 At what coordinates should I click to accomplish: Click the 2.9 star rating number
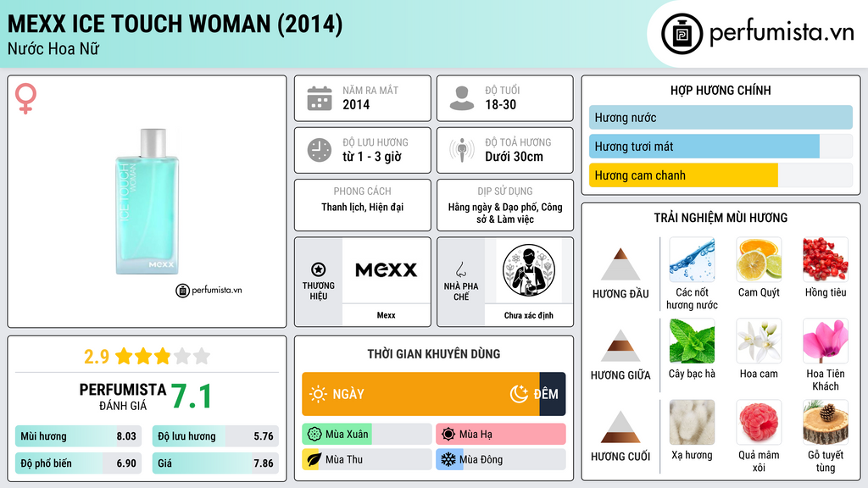[97, 357]
